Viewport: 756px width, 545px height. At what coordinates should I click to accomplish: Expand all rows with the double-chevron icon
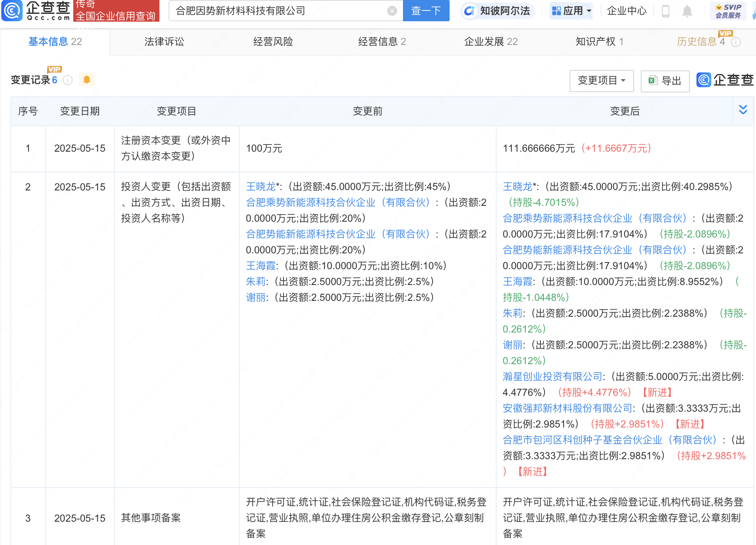[743, 110]
